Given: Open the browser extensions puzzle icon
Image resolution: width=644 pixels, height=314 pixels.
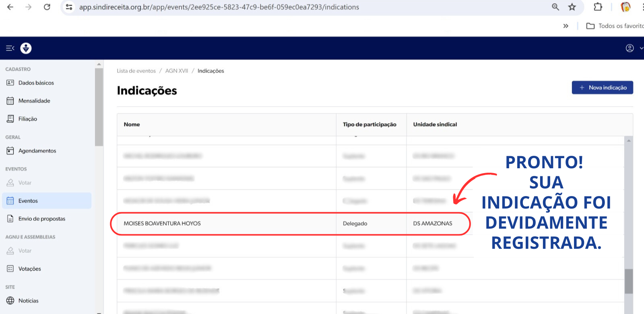Looking at the screenshot, I should 598,7.
